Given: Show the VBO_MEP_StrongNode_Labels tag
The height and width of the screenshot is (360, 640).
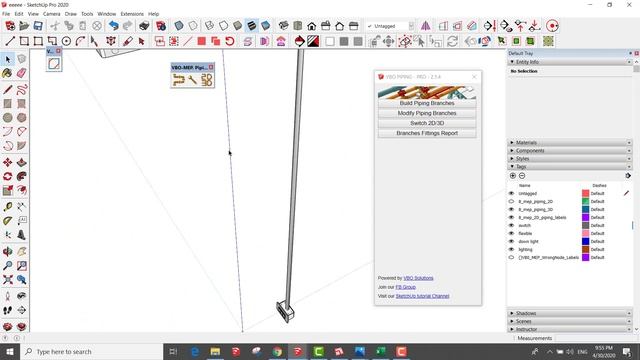Looking at the screenshot, I should click(511, 258).
